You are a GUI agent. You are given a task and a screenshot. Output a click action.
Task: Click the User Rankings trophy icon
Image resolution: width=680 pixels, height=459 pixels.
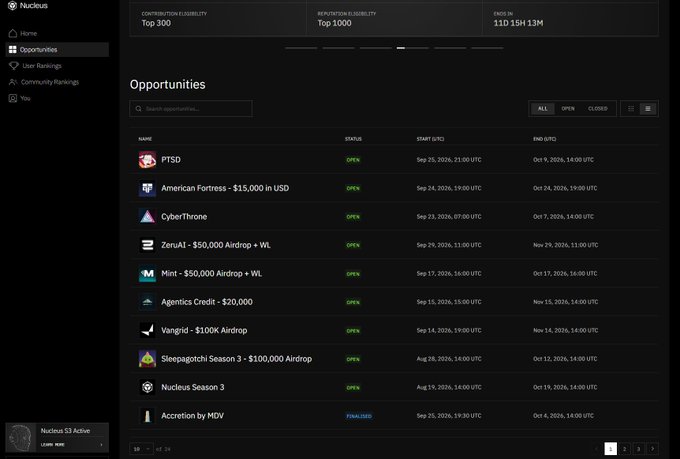coord(13,66)
